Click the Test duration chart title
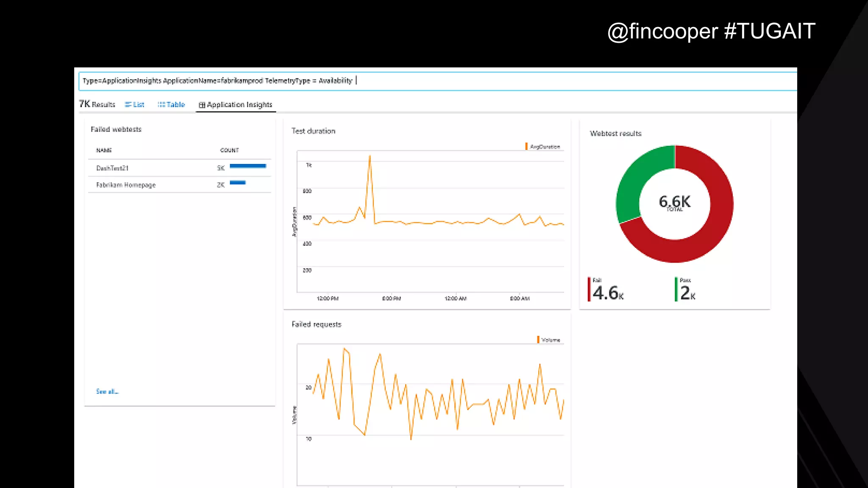This screenshot has width=868, height=488. [313, 131]
